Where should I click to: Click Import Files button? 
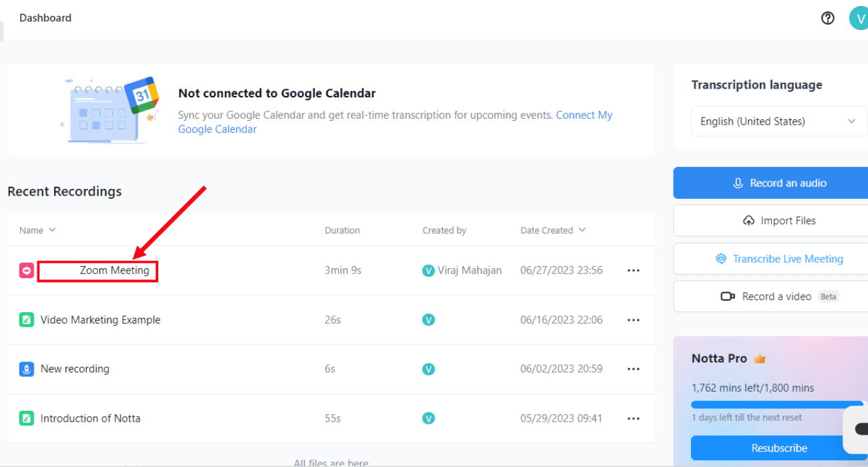[x=771, y=220]
